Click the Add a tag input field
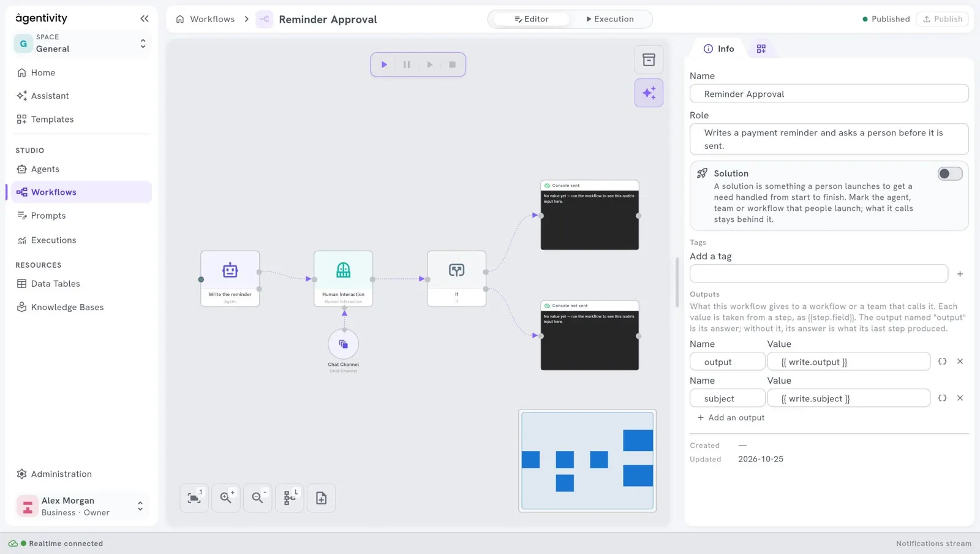 [x=819, y=274]
